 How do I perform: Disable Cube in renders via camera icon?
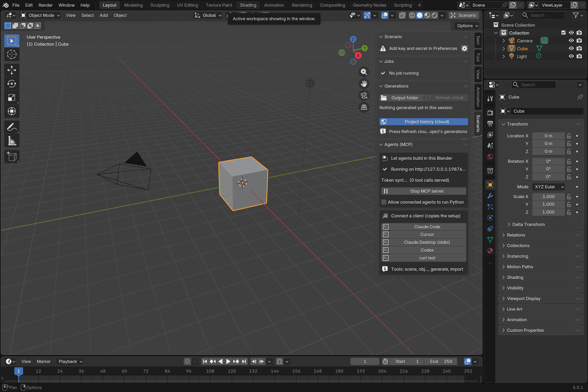click(x=579, y=48)
